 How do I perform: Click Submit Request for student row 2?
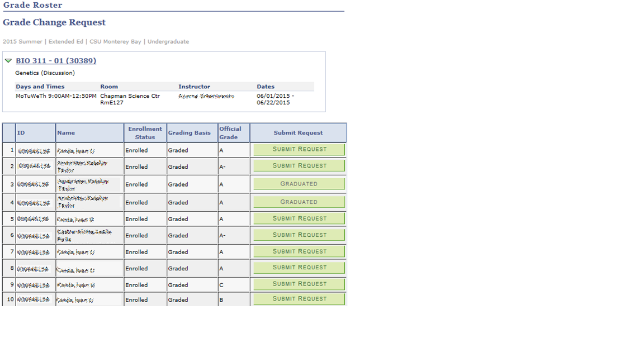click(299, 165)
